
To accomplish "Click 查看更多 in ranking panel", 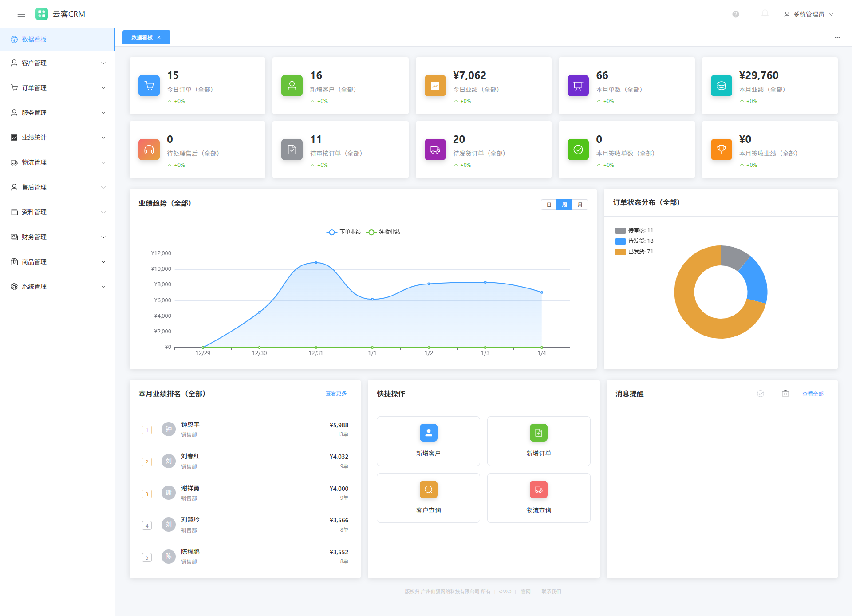I will tap(336, 394).
